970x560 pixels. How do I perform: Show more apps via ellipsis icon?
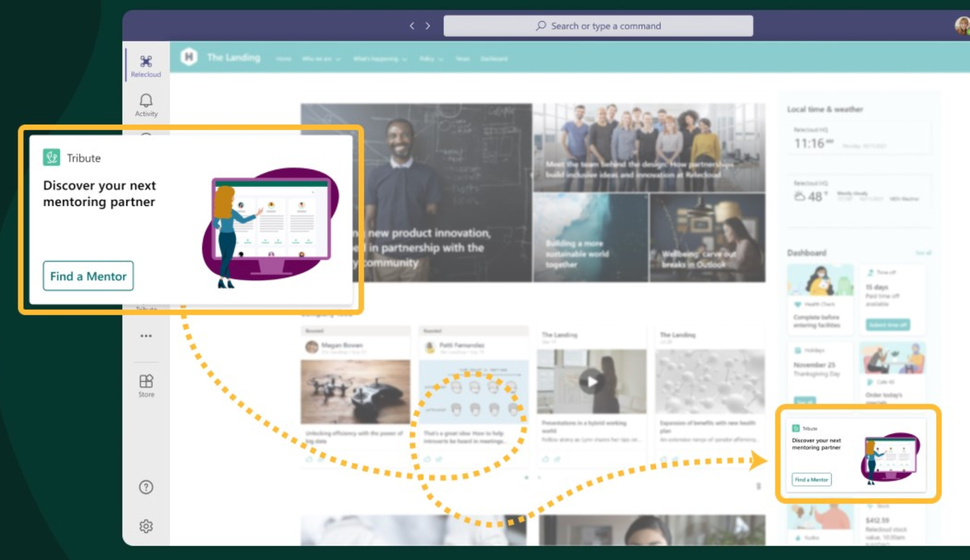(x=146, y=336)
